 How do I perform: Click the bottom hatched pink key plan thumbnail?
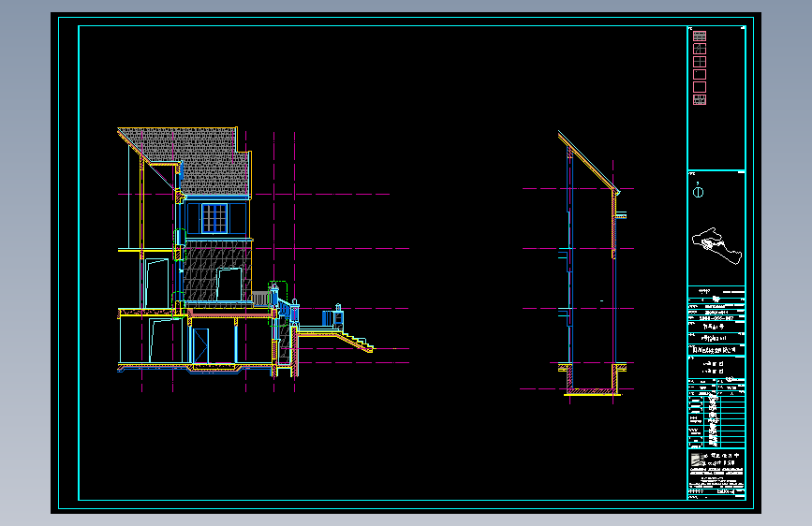point(700,99)
